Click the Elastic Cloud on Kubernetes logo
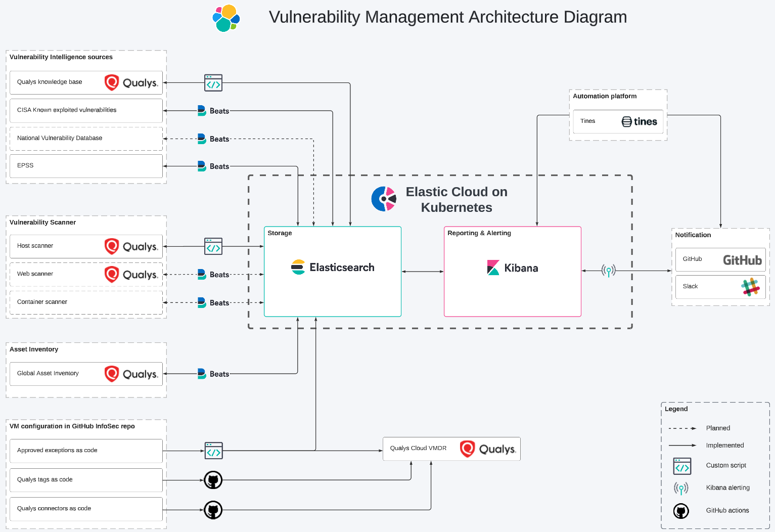Image resolution: width=775 pixels, height=532 pixels. pos(384,199)
